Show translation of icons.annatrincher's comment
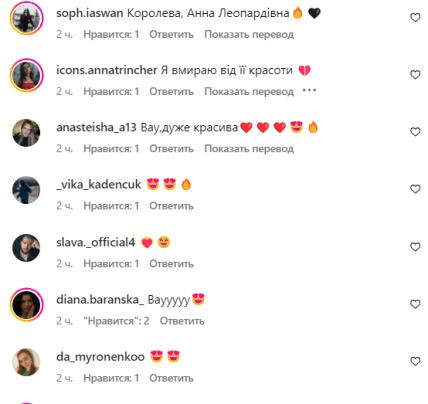The height and width of the screenshot is (404, 428). click(x=249, y=91)
